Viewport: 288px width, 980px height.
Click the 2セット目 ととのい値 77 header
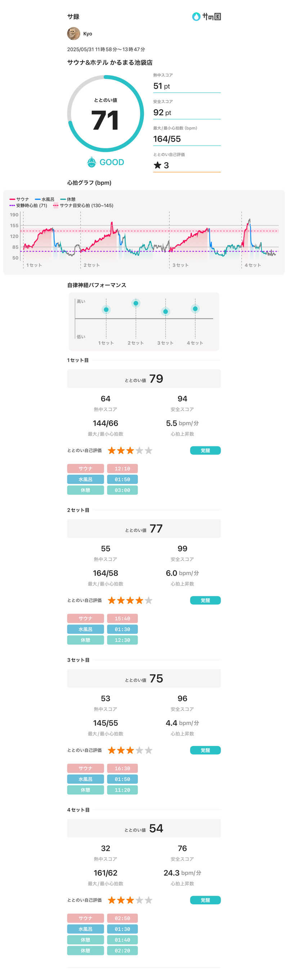point(144,529)
